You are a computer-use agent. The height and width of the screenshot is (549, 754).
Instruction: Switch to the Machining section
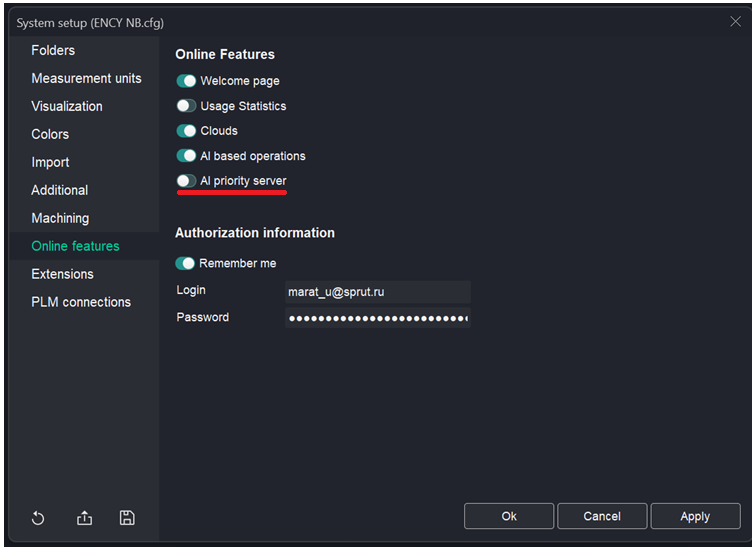pyautogui.click(x=60, y=218)
